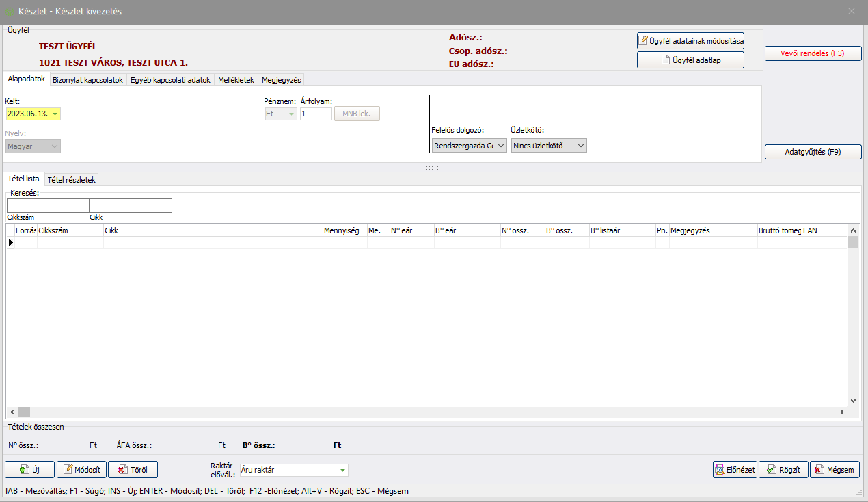868x502 pixels.
Task: Click the Vevői rendelés (F3) button
Action: tap(812, 53)
